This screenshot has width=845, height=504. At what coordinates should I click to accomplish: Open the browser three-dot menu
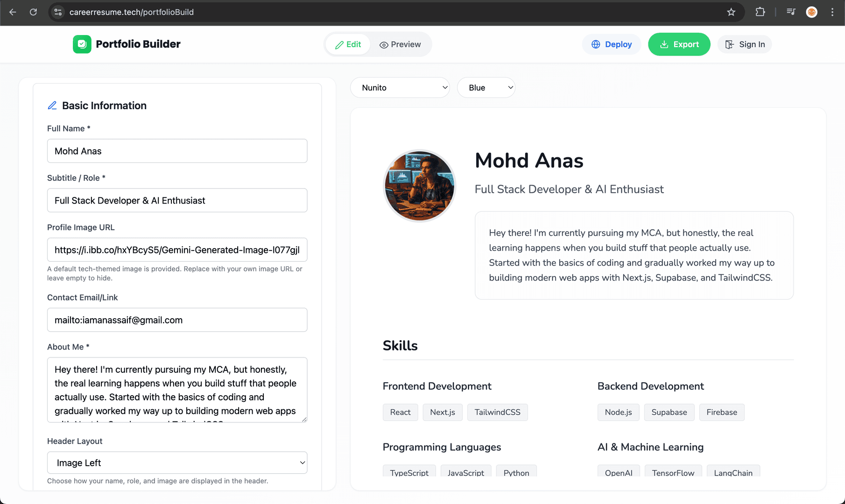(833, 12)
